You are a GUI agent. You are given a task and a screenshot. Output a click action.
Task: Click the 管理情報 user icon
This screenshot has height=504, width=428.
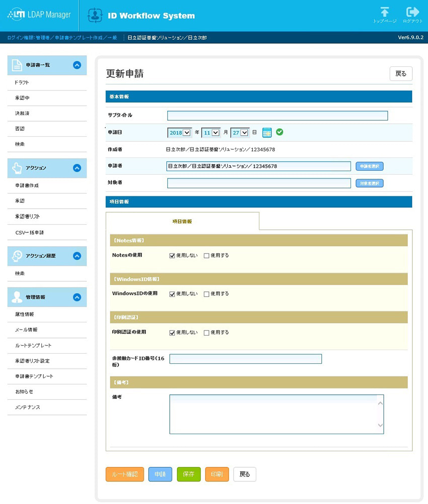coord(17,297)
